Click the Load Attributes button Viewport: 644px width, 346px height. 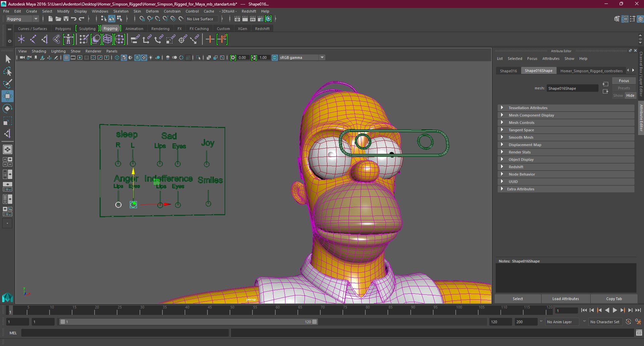pyautogui.click(x=566, y=299)
